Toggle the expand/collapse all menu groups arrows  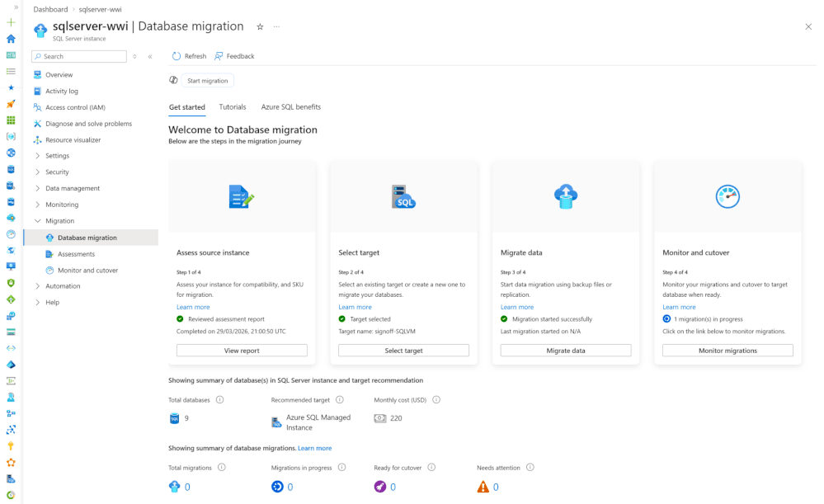[135, 56]
